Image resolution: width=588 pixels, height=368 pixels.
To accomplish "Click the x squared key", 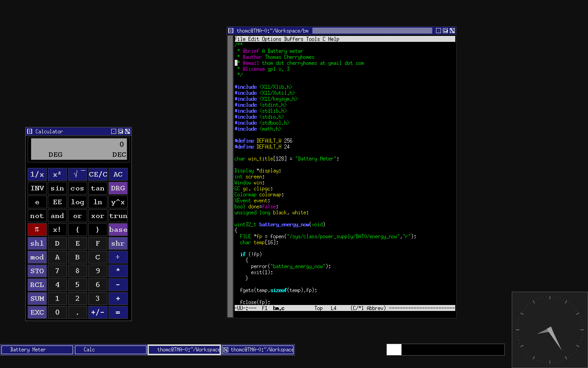I will coord(57,174).
